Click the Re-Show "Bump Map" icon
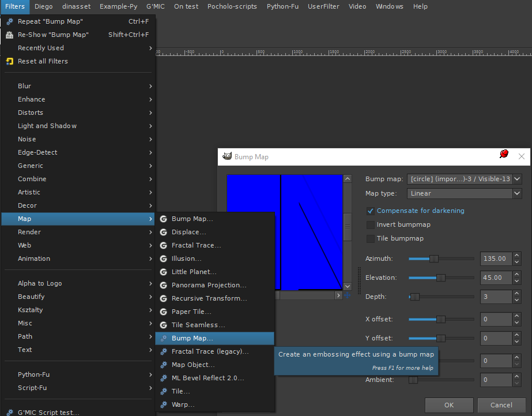Viewport: 532px width, 416px height. pos(9,35)
